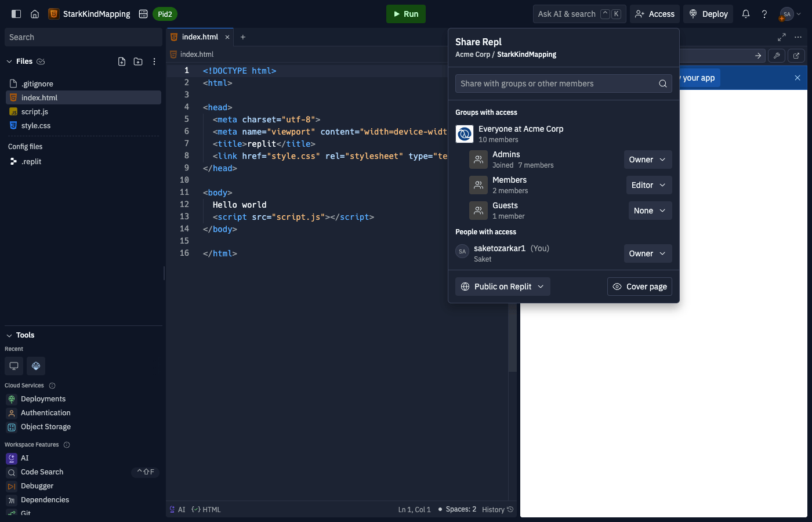Image resolution: width=812 pixels, height=522 pixels.
Task: Open the .replit config file
Action: pyautogui.click(x=84, y=161)
